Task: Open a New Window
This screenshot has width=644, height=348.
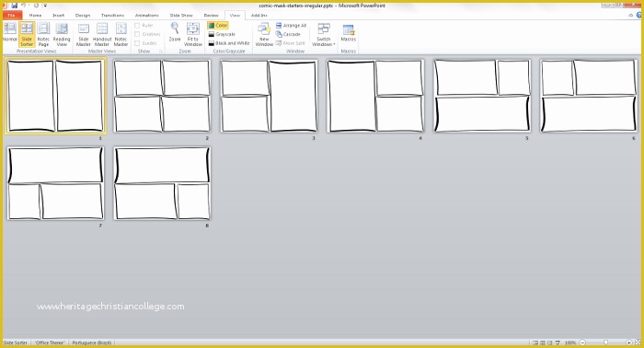Action: click(264, 34)
